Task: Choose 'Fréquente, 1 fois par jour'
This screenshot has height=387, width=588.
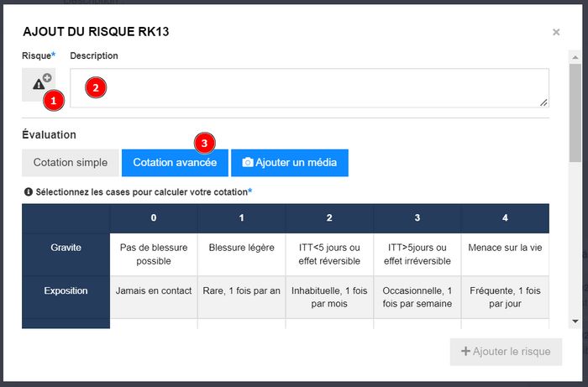Action: pos(505,297)
